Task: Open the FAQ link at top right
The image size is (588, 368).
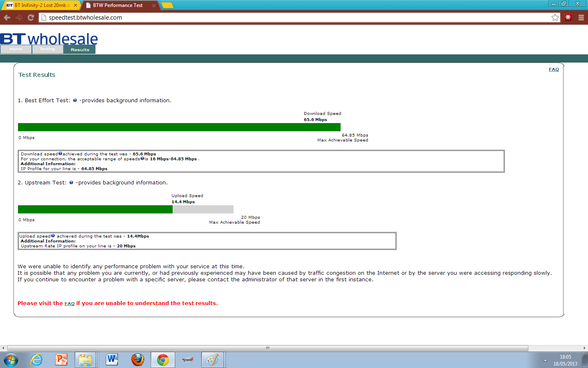Action: (554, 70)
